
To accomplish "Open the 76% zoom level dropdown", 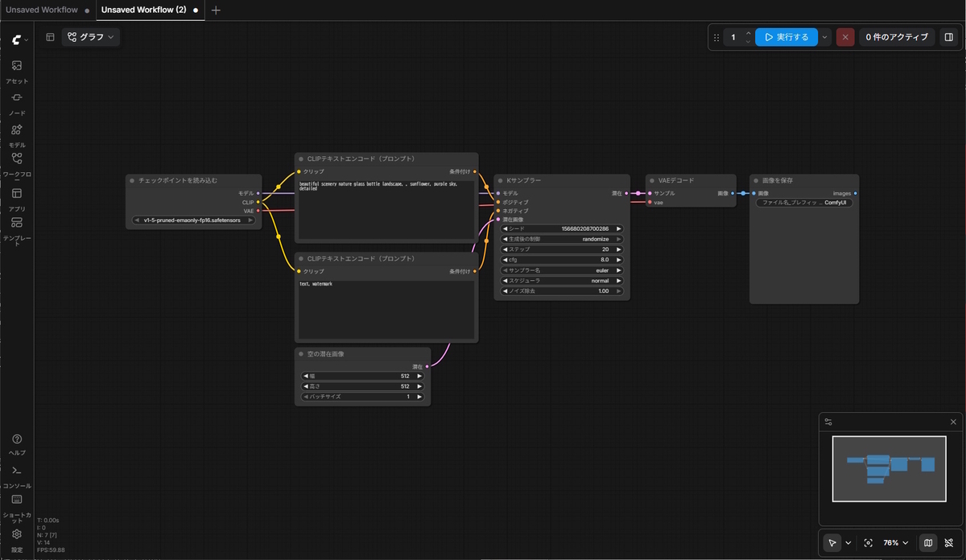I will (x=896, y=543).
